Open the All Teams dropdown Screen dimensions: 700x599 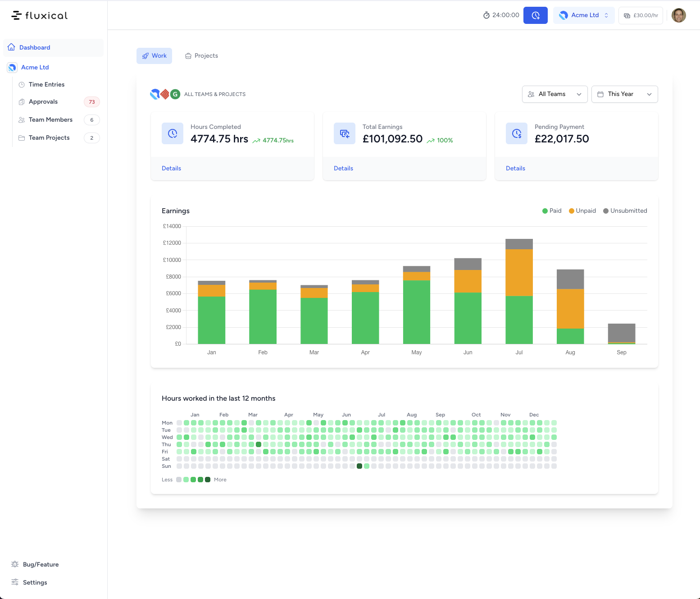555,94
